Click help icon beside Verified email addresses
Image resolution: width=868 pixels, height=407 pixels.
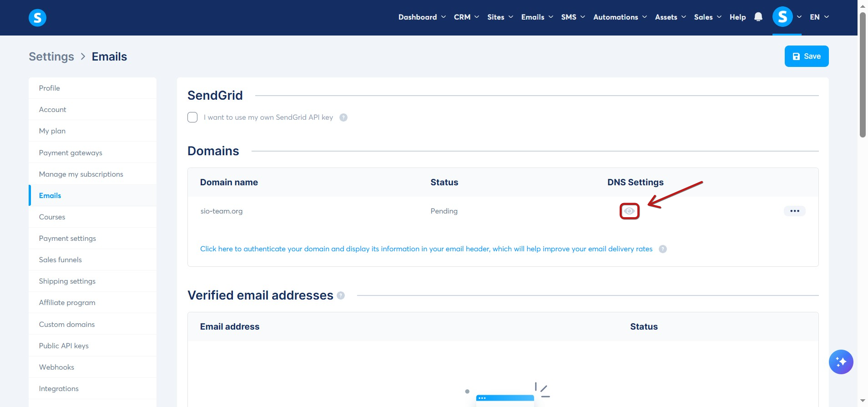click(x=341, y=295)
